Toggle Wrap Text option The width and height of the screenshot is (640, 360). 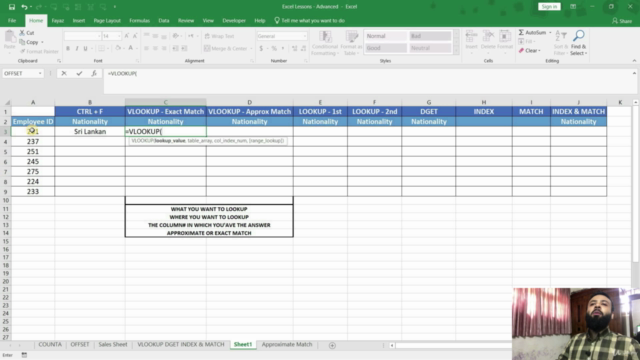[x=219, y=36]
